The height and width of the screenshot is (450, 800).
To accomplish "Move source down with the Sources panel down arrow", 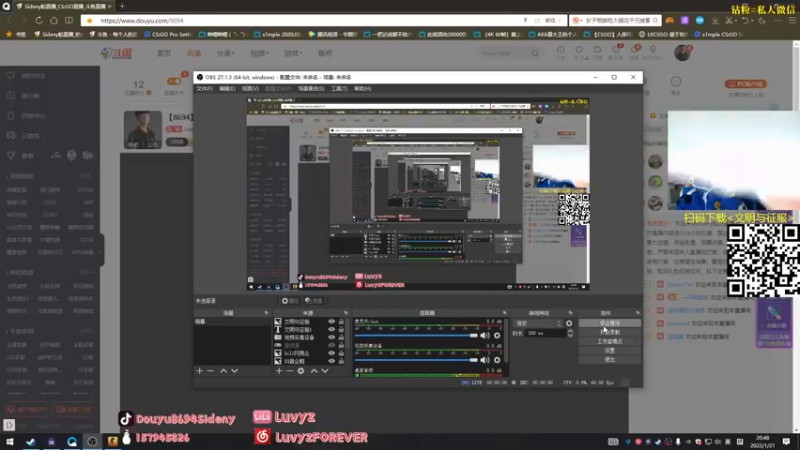I will coord(325,371).
